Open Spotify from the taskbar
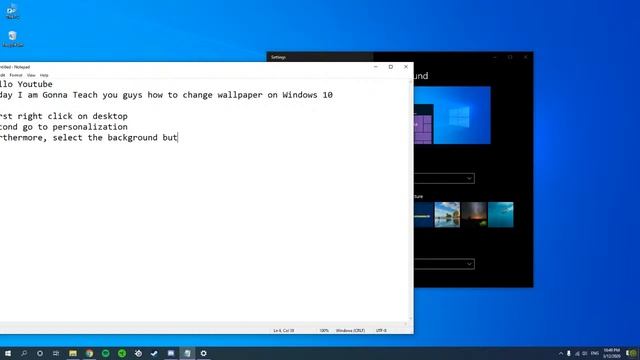 (106, 353)
